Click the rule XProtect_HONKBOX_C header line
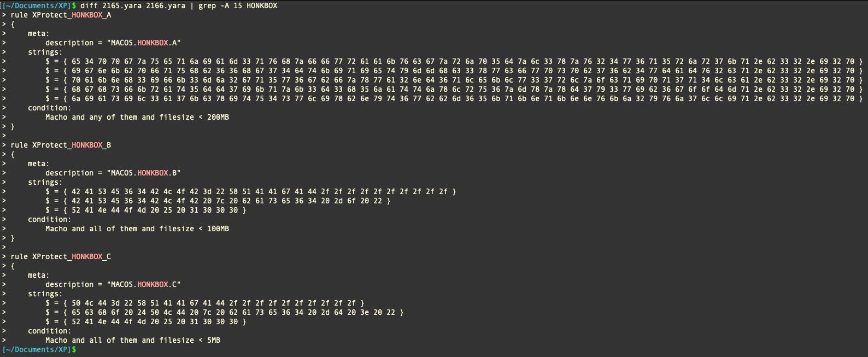The width and height of the screenshot is (868, 357). (61, 256)
